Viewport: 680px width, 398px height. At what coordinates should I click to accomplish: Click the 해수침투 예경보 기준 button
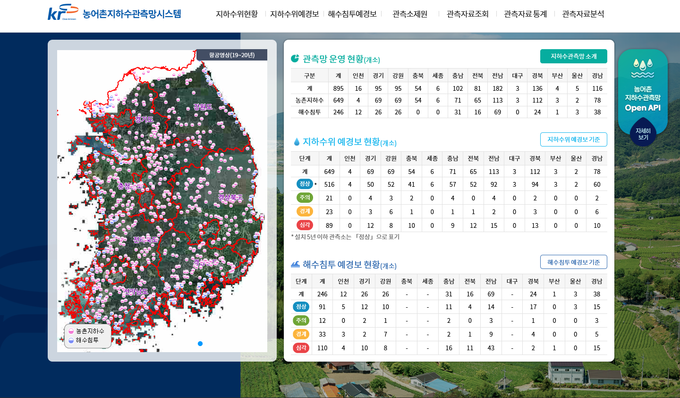(x=573, y=262)
